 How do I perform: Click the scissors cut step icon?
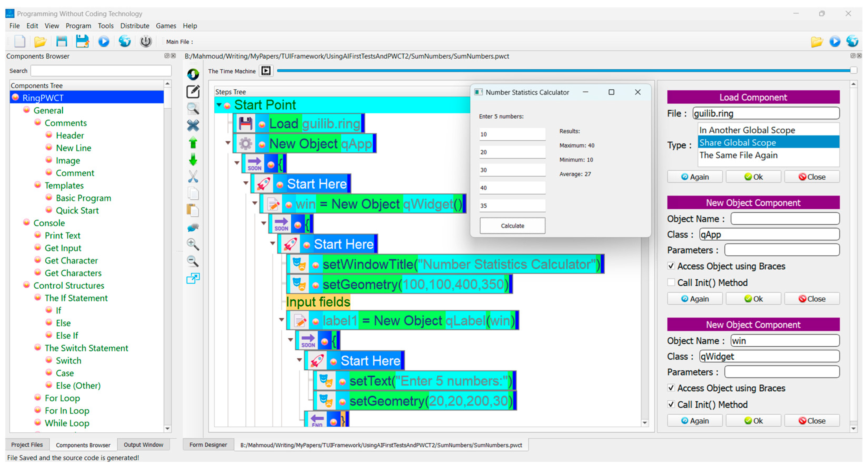193,176
